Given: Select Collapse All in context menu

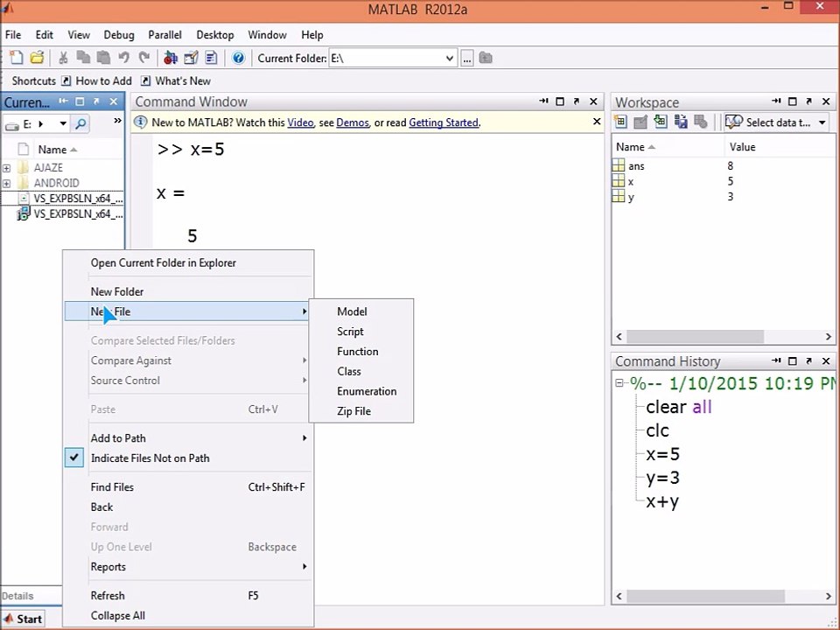Looking at the screenshot, I should pos(188,615).
